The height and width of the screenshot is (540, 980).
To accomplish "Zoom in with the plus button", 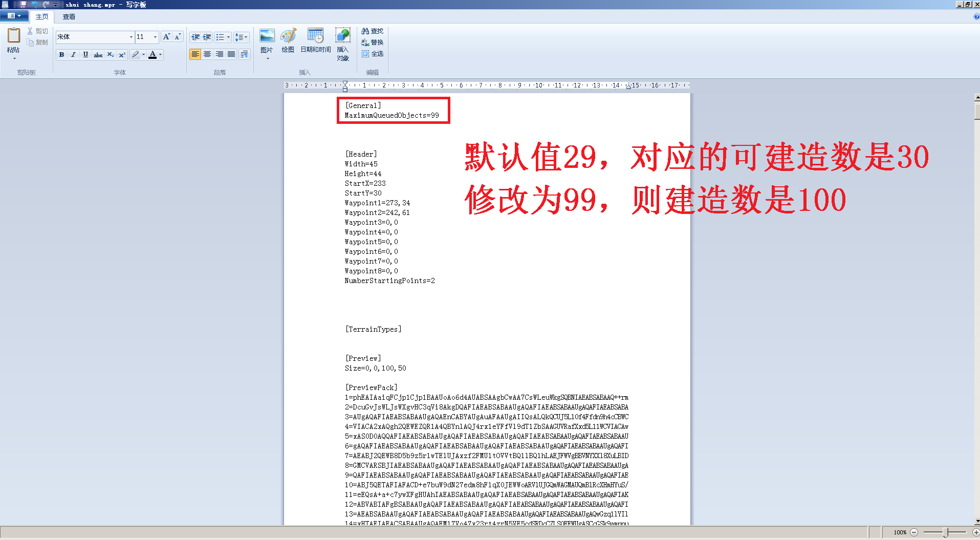I will [x=975, y=532].
